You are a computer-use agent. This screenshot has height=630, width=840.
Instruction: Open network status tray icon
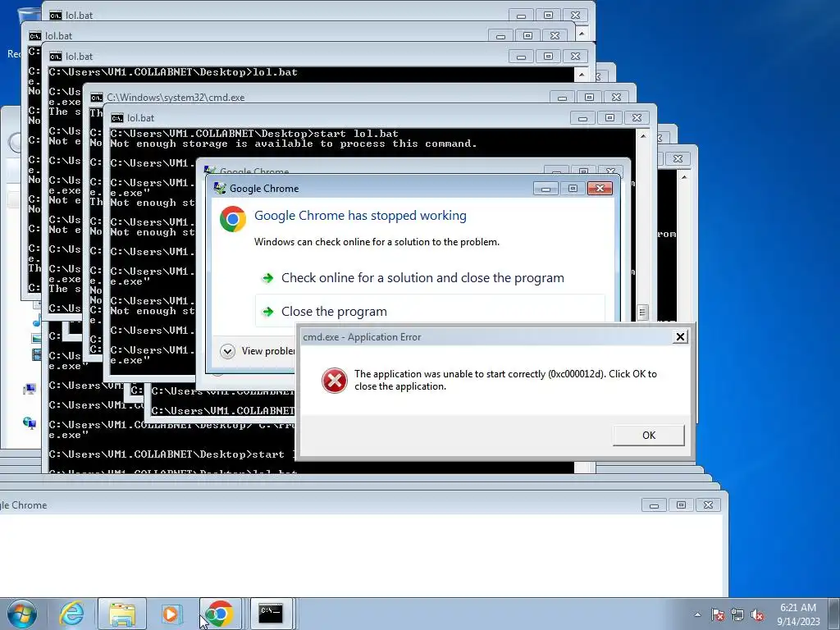tap(737, 614)
